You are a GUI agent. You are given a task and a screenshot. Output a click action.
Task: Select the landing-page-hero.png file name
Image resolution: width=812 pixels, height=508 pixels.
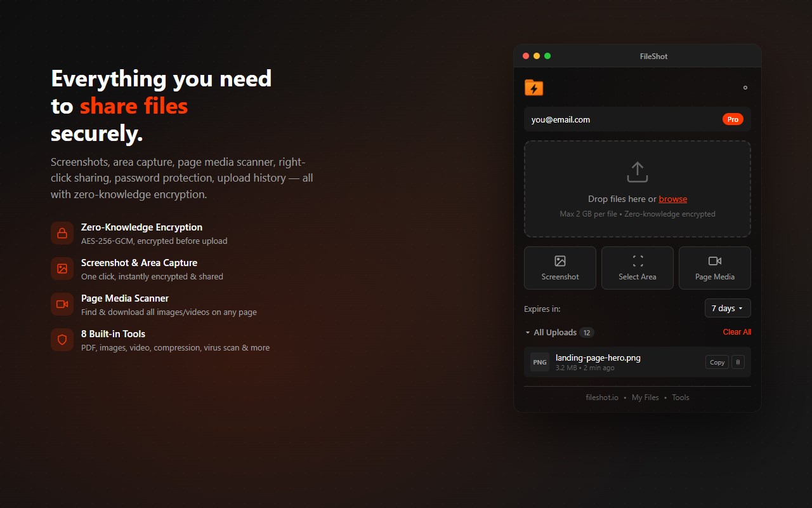click(598, 358)
